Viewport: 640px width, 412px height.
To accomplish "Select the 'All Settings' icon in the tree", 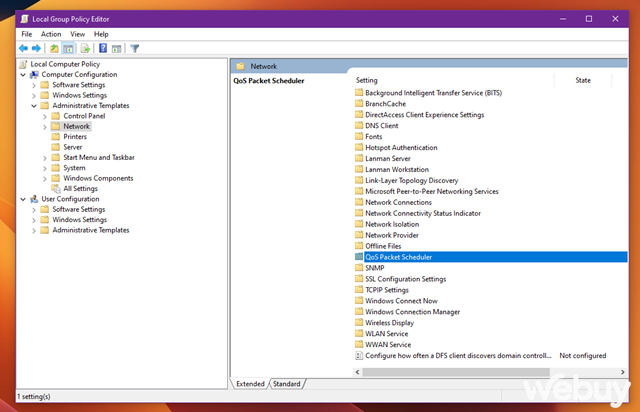I will coord(56,188).
